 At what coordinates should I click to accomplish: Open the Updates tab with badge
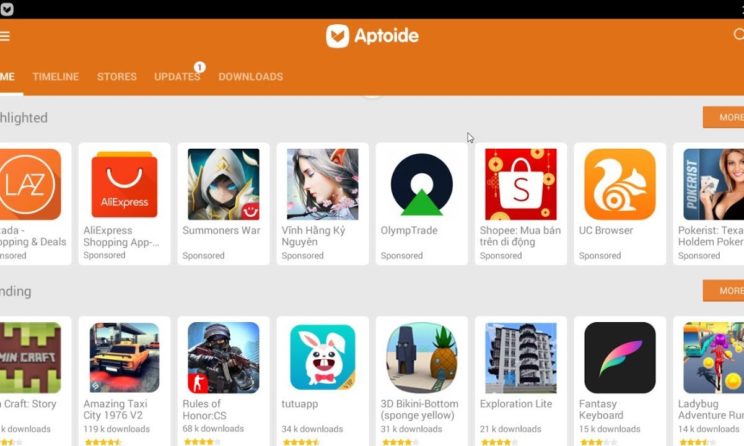point(177,76)
